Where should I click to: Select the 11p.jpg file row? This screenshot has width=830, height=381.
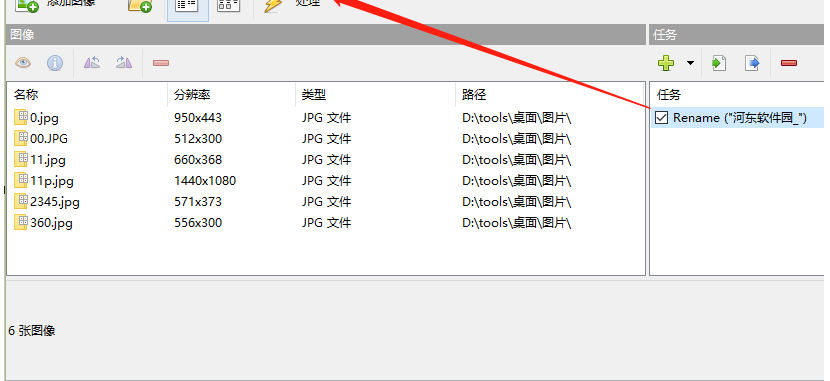click(x=326, y=181)
